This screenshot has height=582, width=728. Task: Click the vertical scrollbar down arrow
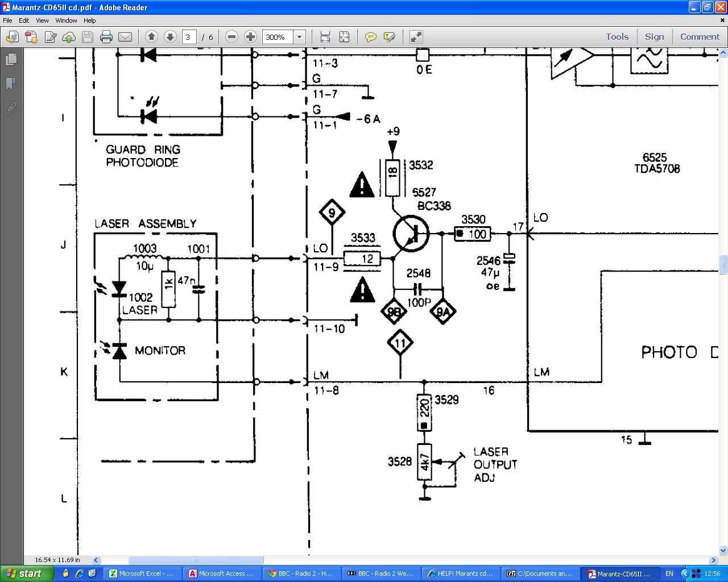pos(723,550)
